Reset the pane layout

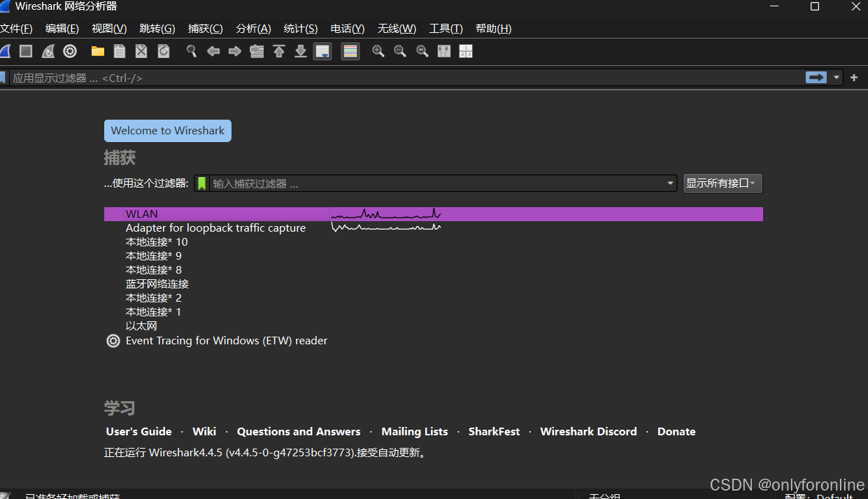click(466, 51)
